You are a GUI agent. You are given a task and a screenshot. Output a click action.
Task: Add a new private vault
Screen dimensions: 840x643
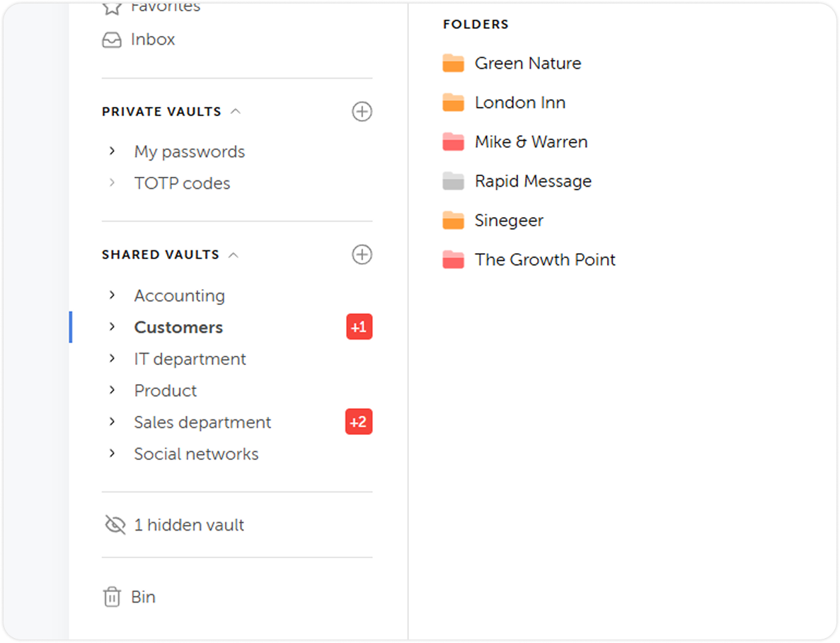[362, 111]
